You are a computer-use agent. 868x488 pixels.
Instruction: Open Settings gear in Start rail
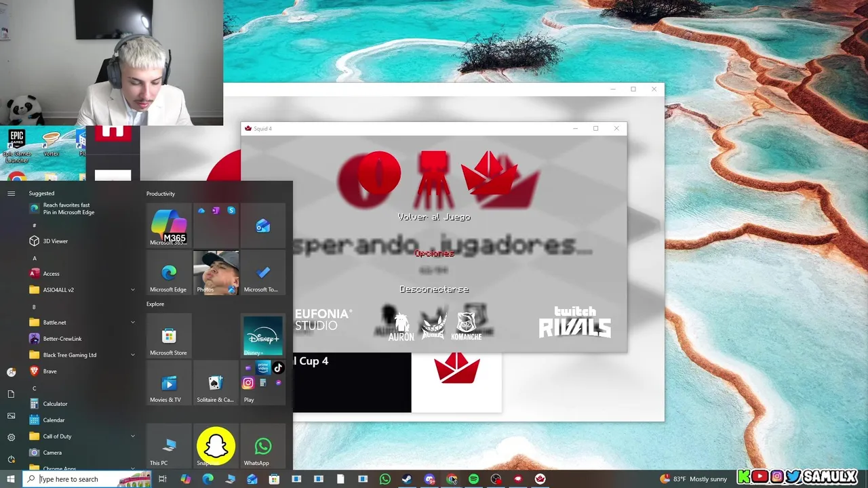11,437
